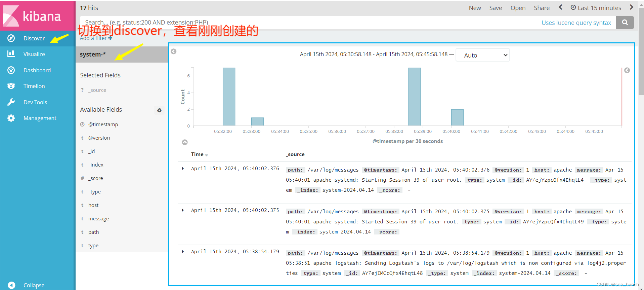Expand the 05:38:54.179 log row
The width and height of the screenshot is (644, 290).
(x=183, y=252)
